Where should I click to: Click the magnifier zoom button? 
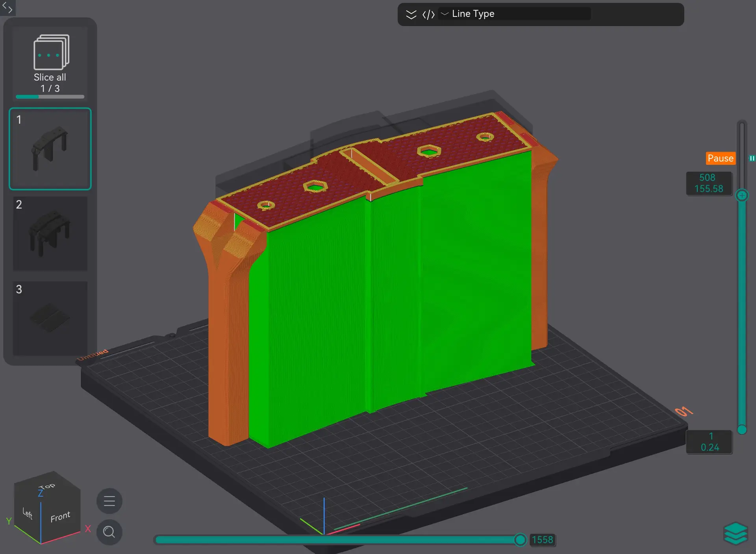[x=109, y=532]
